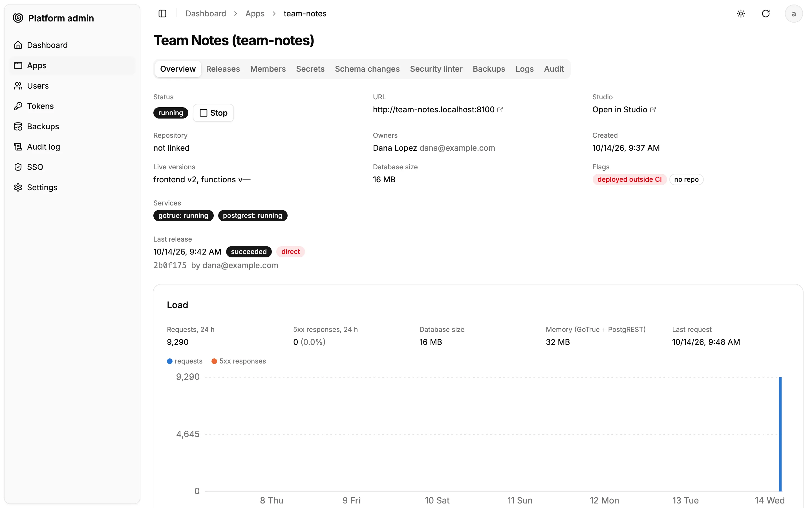Click the red 'direct' release badge
Image resolution: width=812 pixels, height=508 pixels.
click(291, 252)
